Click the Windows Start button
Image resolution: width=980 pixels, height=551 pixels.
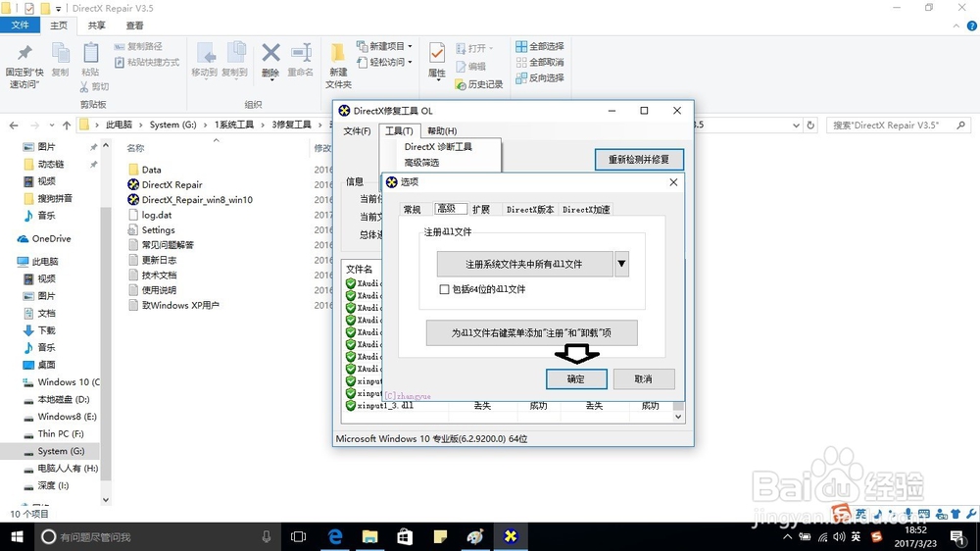(x=17, y=536)
